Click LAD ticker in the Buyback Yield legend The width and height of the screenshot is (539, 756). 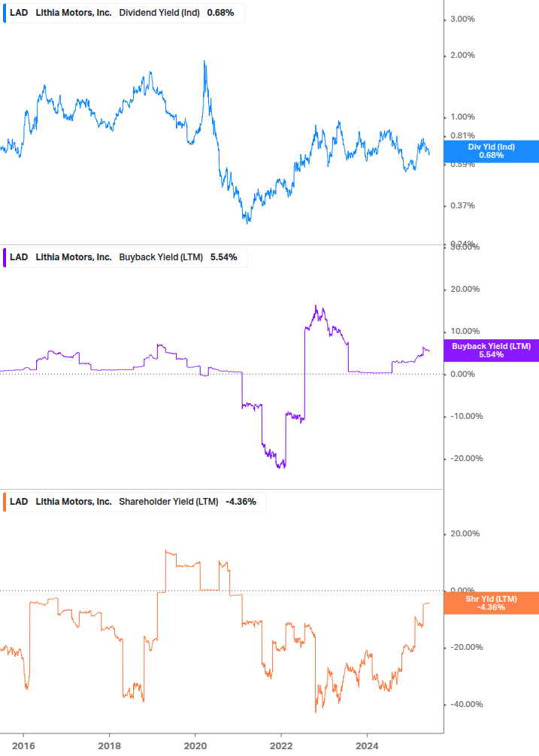click(19, 257)
